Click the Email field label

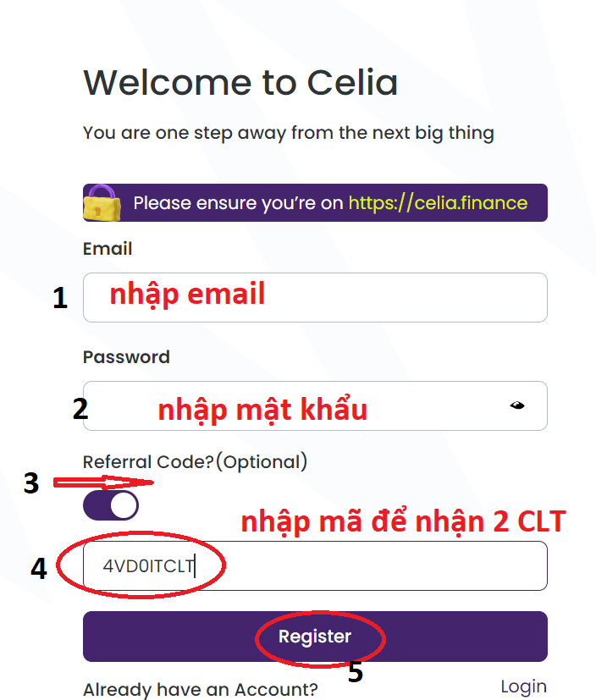pyautogui.click(x=108, y=249)
